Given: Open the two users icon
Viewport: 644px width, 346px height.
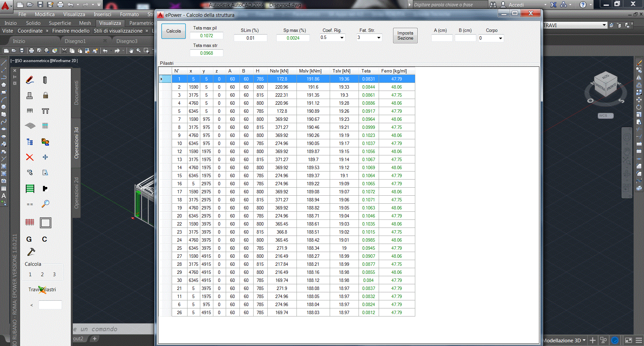Looking at the screenshot, I should (45, 142).
